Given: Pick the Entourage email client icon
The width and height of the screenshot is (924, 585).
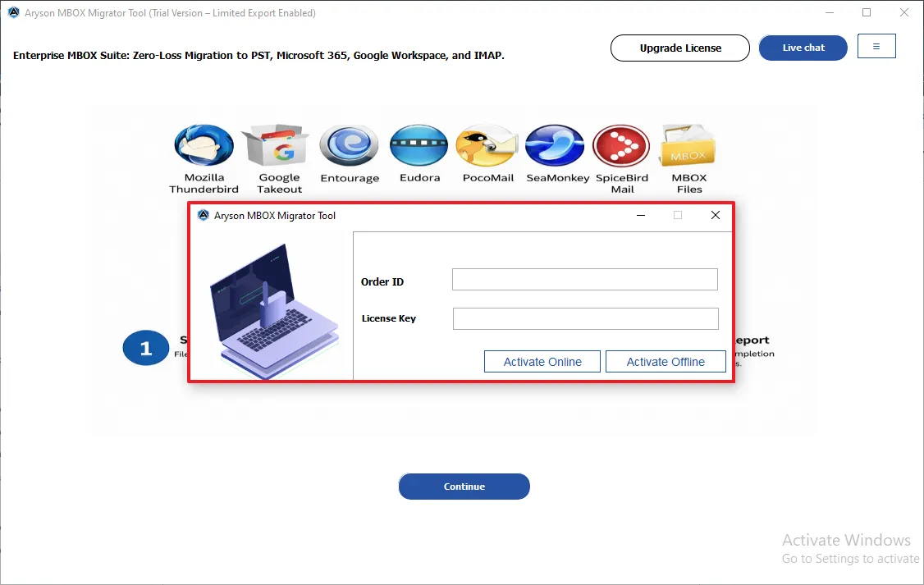Looking at the screenshot, I should coord(349,145).
